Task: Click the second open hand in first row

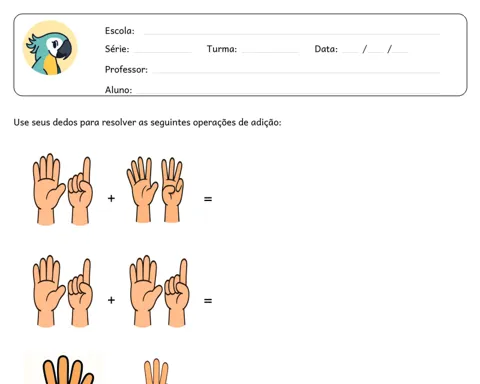Action: tap(142, 189)
